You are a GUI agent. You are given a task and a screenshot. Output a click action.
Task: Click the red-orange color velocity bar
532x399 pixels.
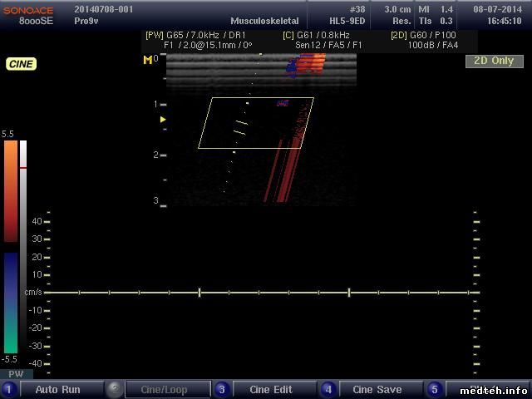(10, 191)
